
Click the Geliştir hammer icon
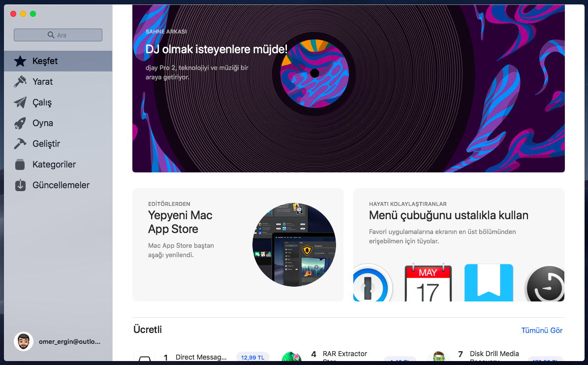point(20,144)
